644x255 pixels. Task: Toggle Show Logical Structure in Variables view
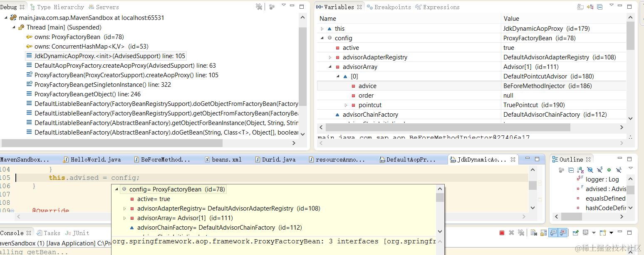[590, 7]
